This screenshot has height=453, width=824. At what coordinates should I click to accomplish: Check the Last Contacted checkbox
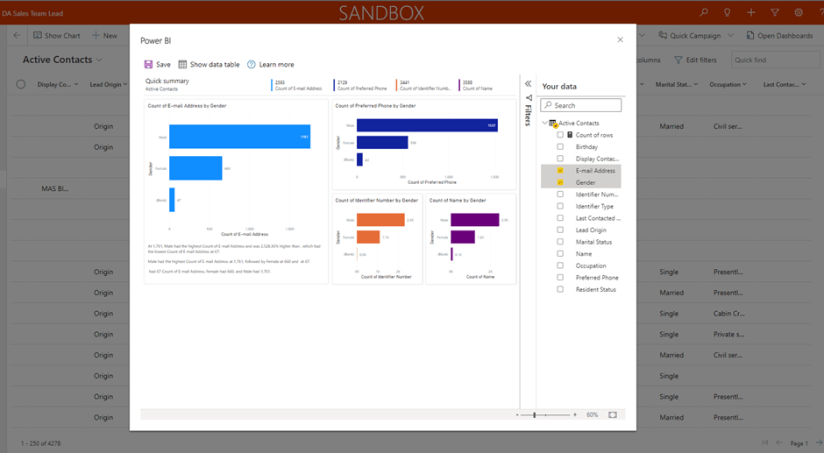coord(560,218)
